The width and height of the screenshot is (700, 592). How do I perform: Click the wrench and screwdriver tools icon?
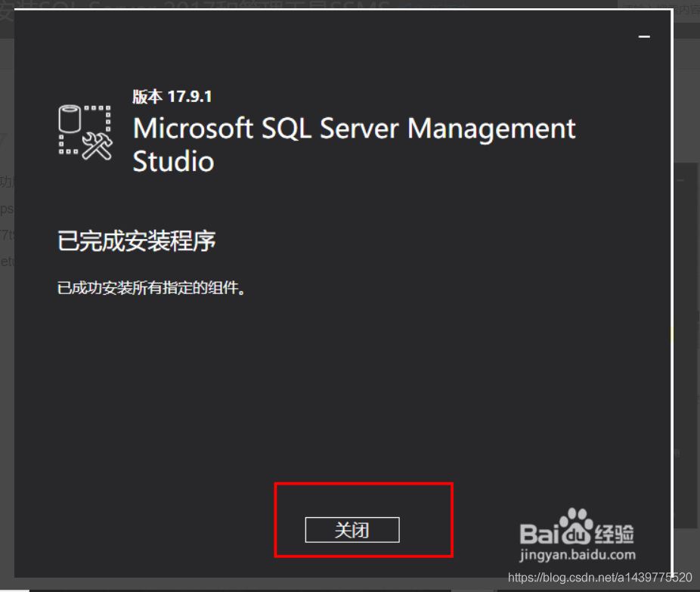98,146
